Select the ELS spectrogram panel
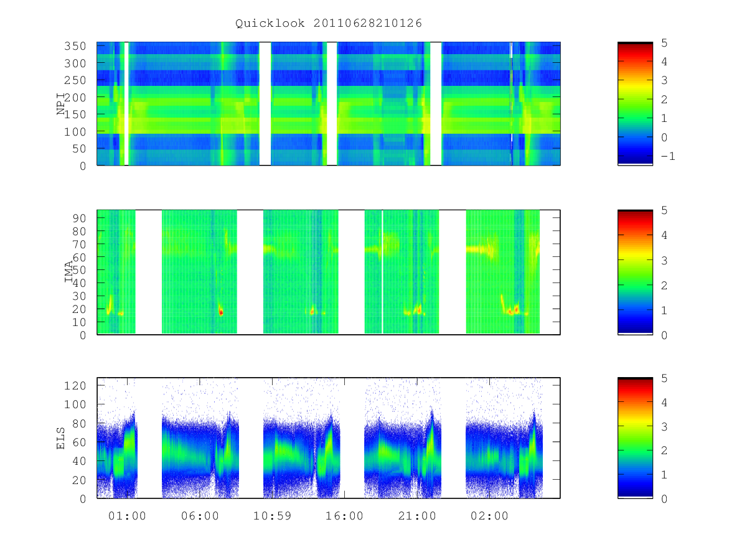 point(329,438)
